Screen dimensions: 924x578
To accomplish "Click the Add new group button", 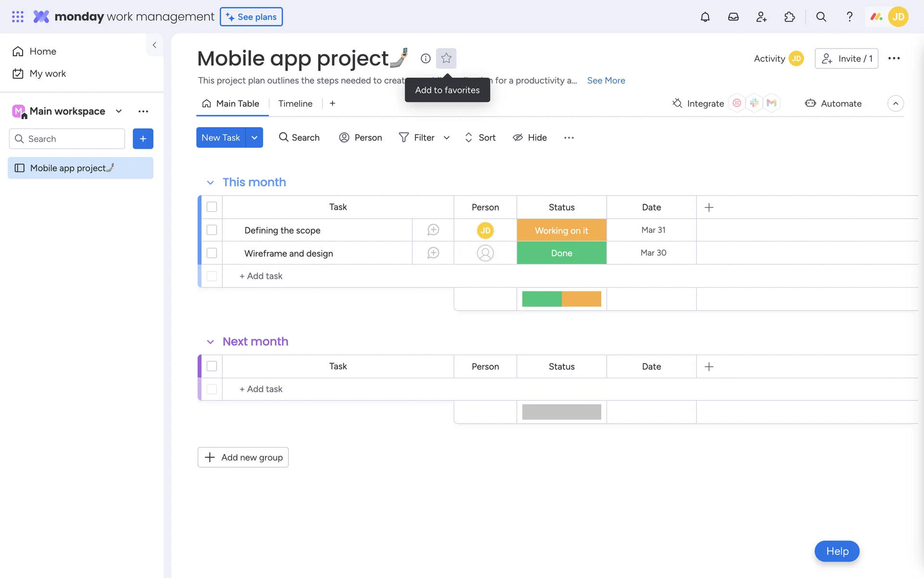I will tap(243, 457).
